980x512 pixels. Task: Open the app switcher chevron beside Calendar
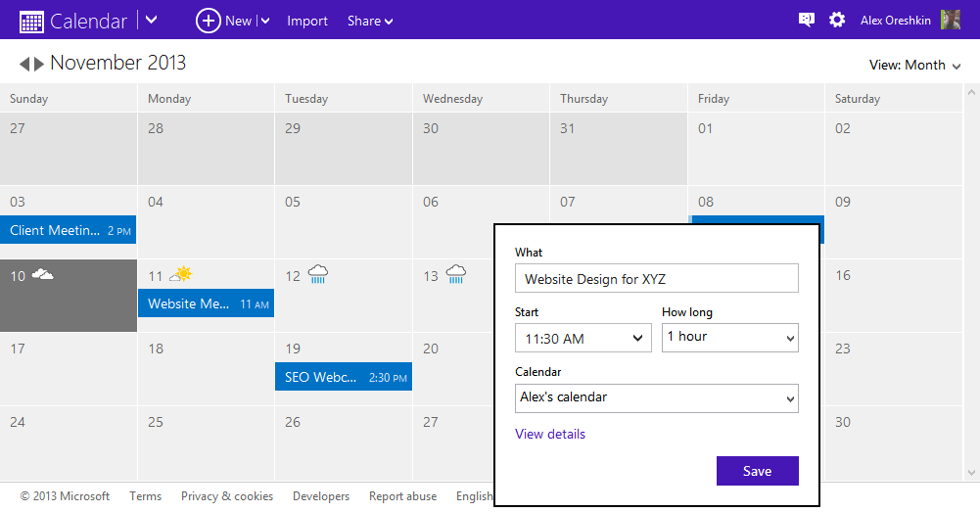(x=151, y=20)
